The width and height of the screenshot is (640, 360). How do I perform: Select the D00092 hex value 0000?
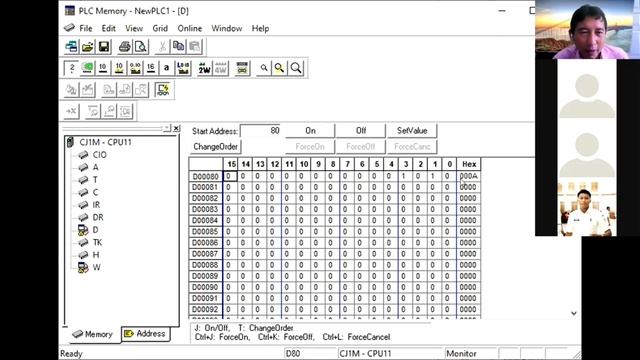pos(469,309)
